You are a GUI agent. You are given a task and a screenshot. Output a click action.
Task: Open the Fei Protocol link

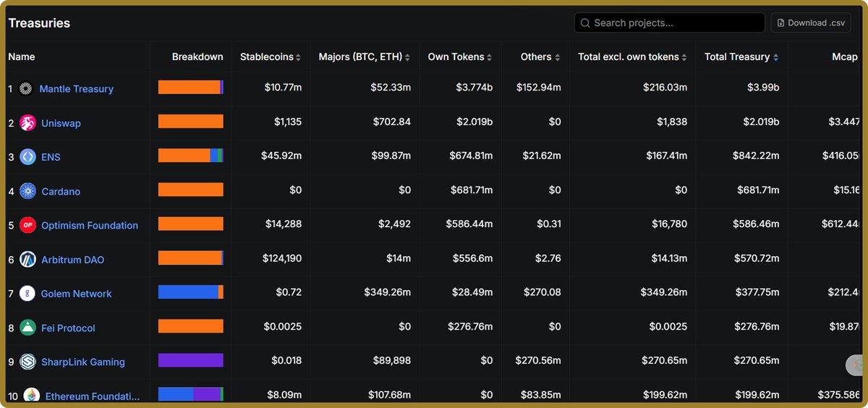[68, 328]
